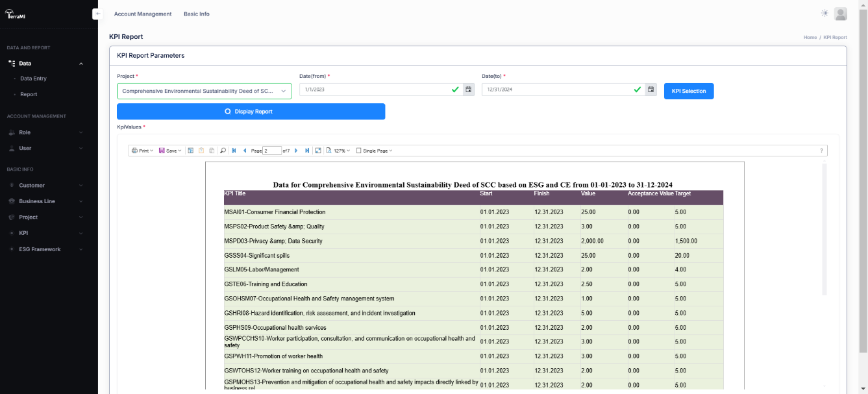This screenshot has width=868, height=394.
Task: Go to the next report page
Action: pos(296,151)
